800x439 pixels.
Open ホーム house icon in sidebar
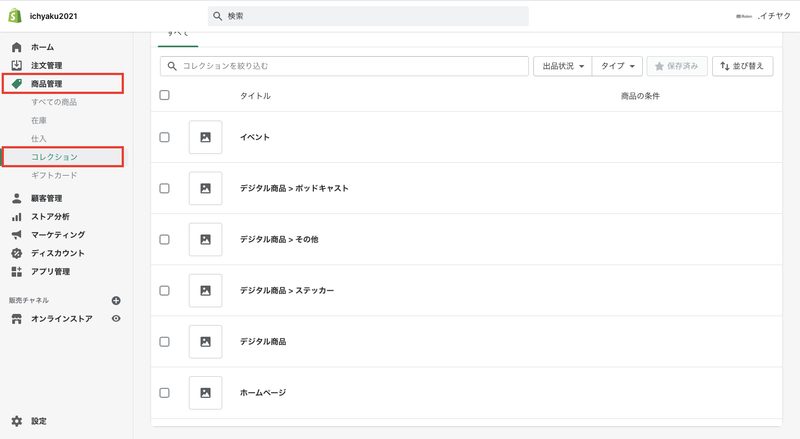pyautogui.click(x=17, y=47)
